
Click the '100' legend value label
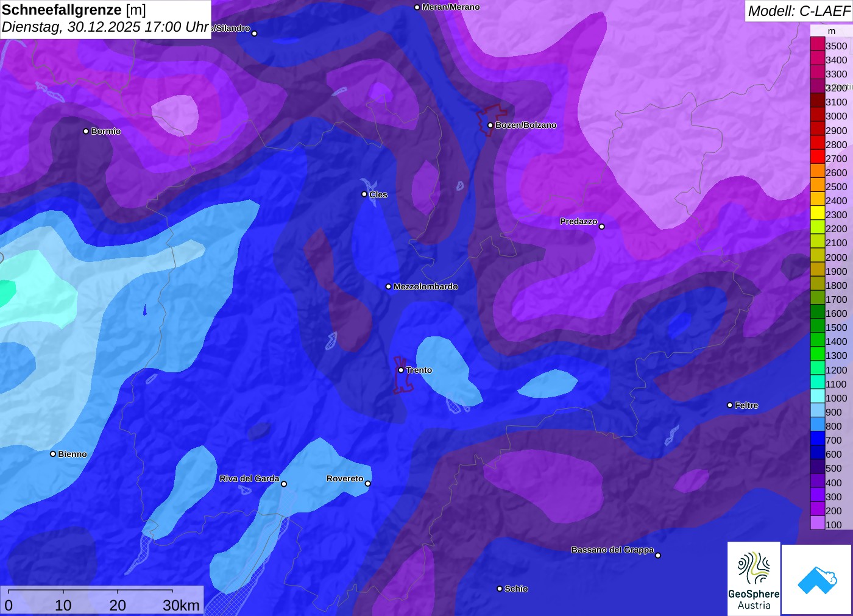point(834,525)
